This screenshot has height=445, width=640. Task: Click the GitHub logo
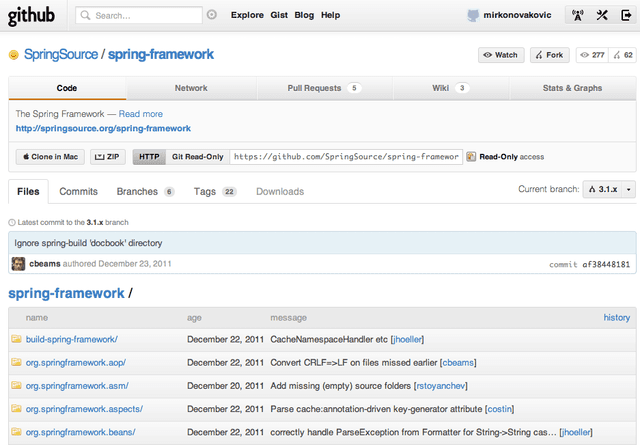point(34,15)
